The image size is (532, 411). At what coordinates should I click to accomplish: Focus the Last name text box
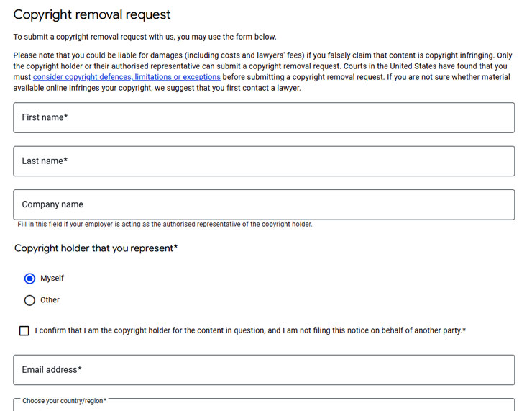pyautogui.click(x=264, y=161)
